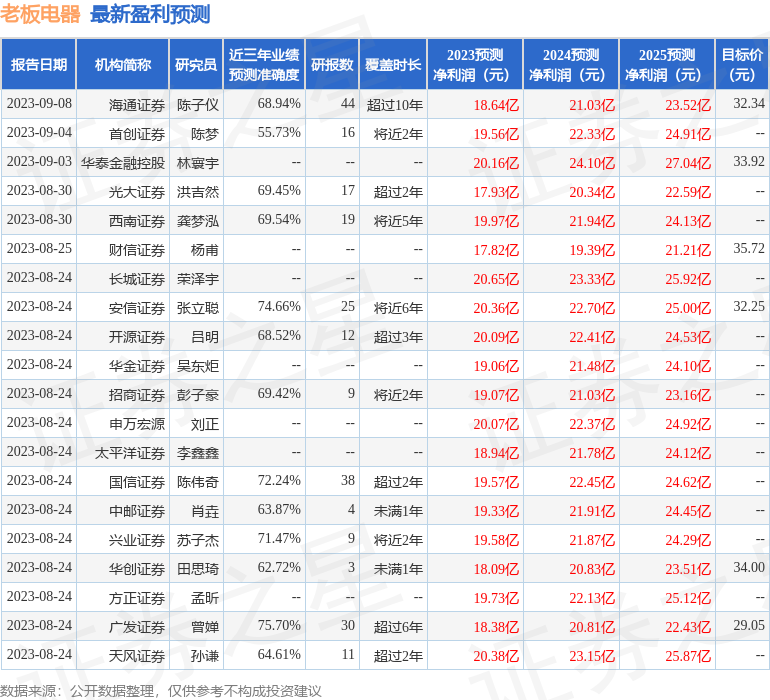Click researcher name 陈伟奇
The image size is (770, 700).
coord(198,481)
